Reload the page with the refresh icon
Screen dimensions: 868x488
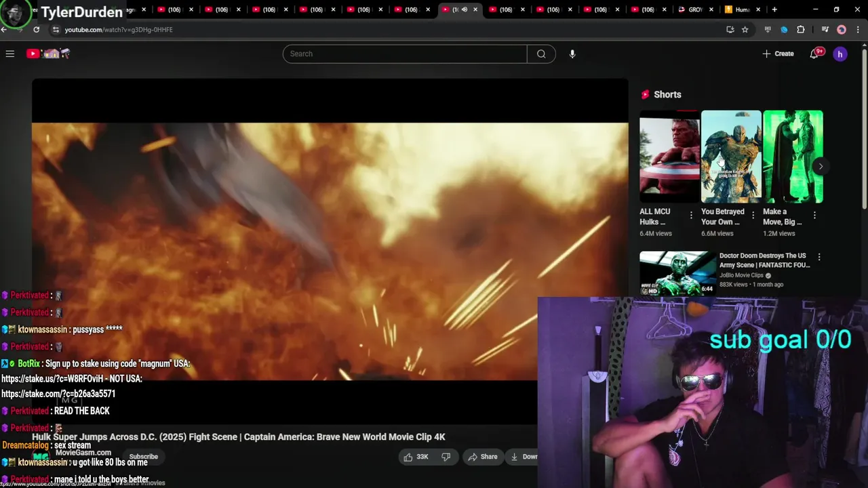tap(36, 30)
